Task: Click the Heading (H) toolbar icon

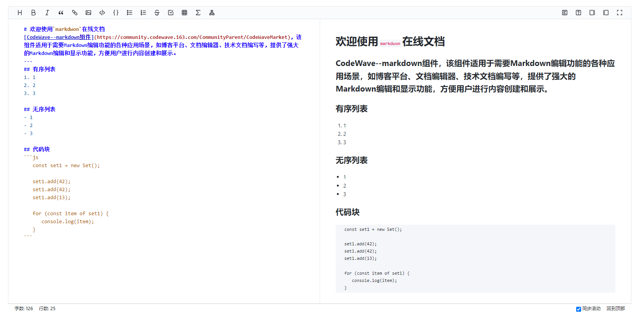Action: point(20,13)
